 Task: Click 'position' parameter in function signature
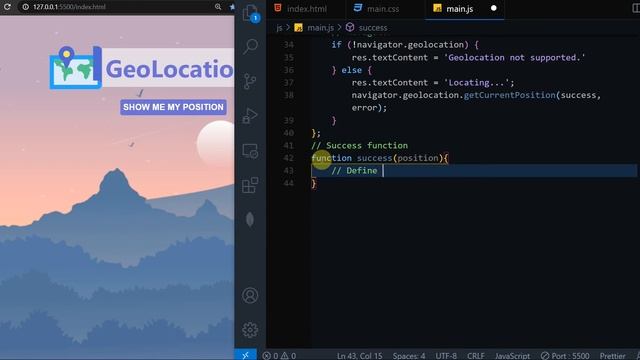(x=418, y=158)
